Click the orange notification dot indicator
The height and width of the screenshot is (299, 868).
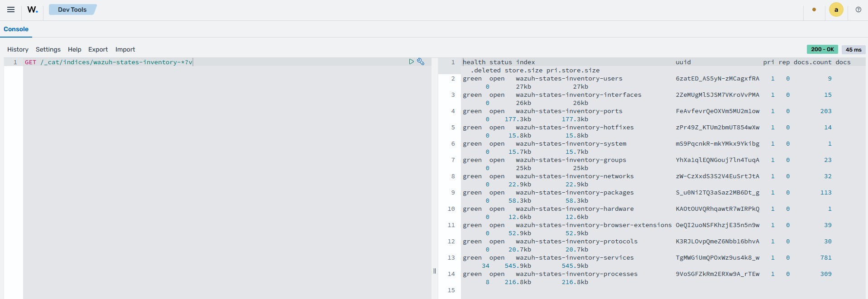point(814,9)
